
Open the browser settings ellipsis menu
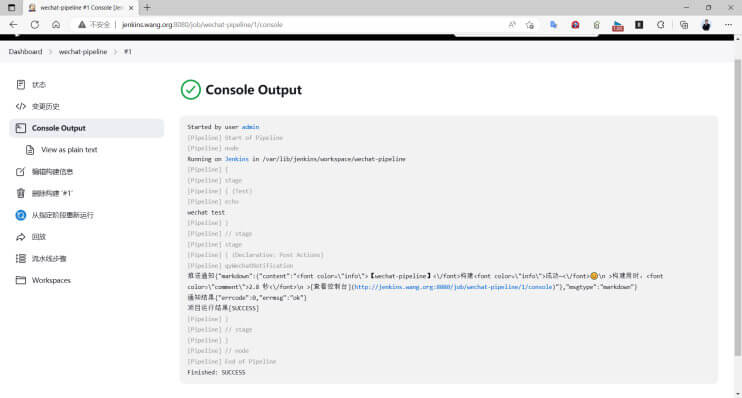pyautogui.click(x=728, y=25)
